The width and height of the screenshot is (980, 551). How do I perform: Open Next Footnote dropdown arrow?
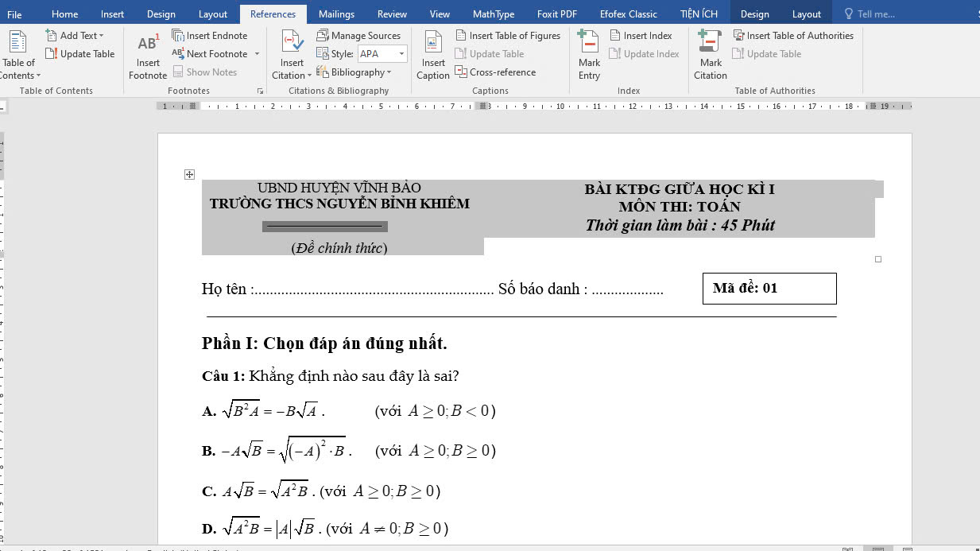(x=257, y=54)
